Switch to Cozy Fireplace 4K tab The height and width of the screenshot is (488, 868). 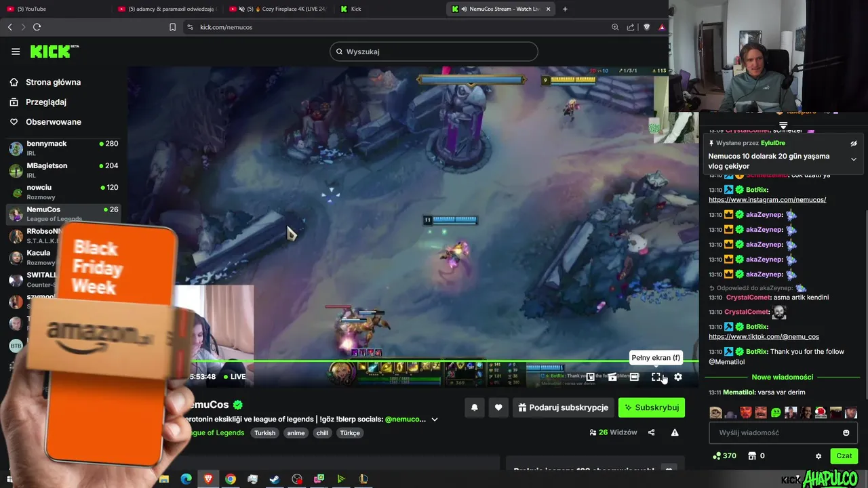(x=278, y=9)
